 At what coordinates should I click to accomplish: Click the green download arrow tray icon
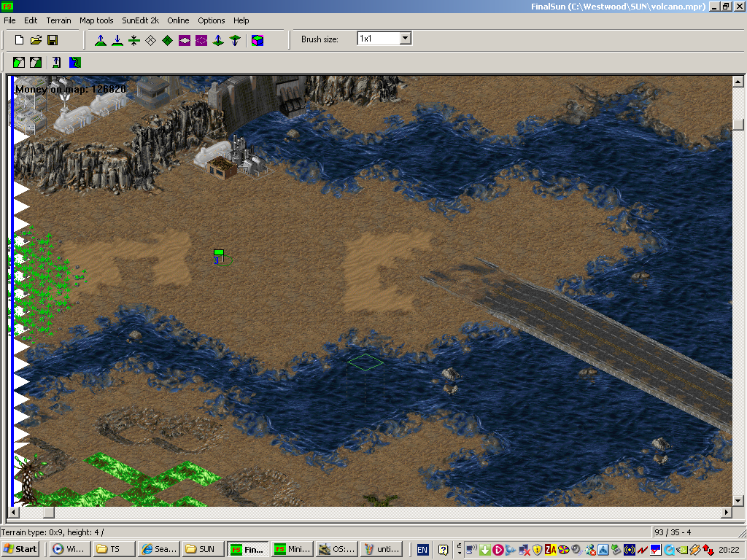(485, 550)
